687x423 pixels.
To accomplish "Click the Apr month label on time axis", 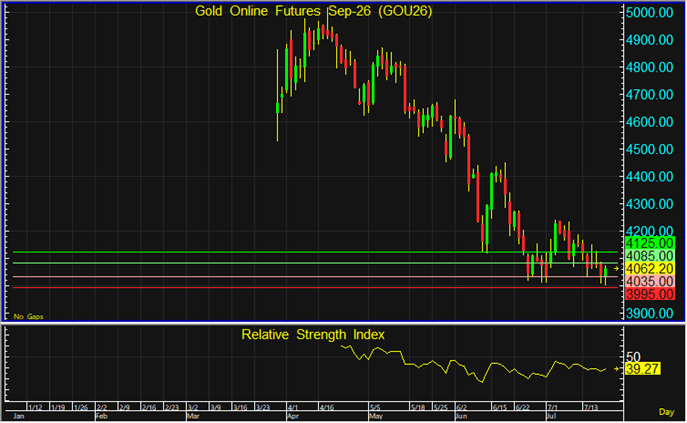I will (293, 416).
